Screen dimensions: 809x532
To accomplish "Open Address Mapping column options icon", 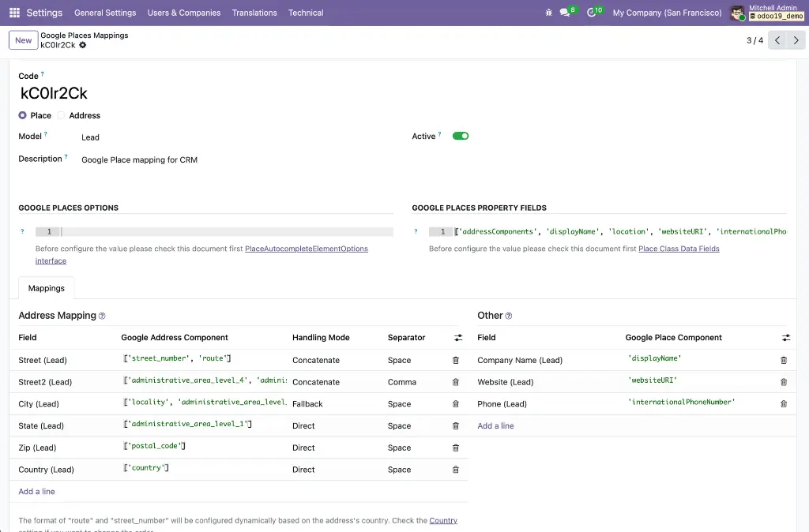I will pos(458,338).
